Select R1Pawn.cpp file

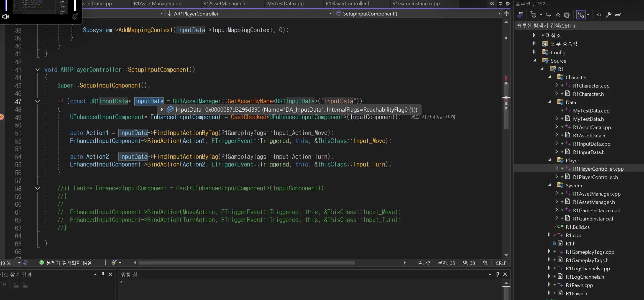pos(579,285)
